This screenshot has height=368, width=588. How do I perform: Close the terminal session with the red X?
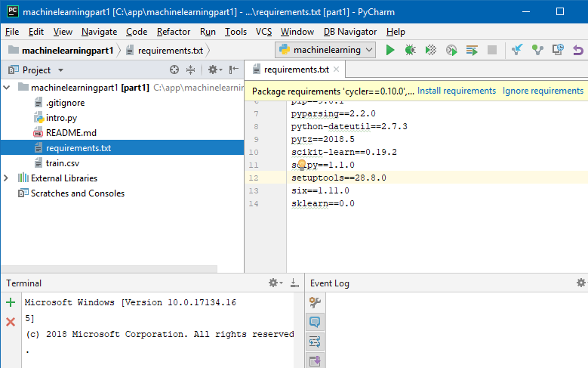coord(11,322)
